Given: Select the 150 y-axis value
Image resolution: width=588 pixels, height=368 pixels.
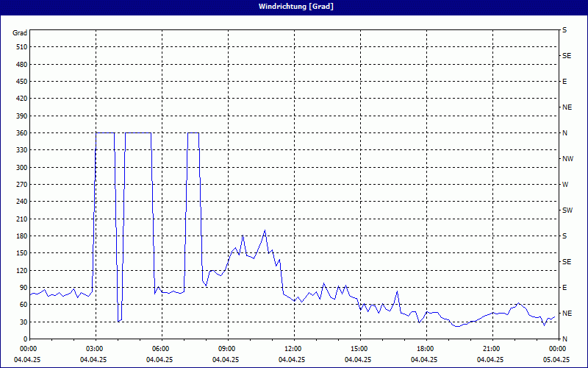Looking at the screenshot, I should pos(22,253).
